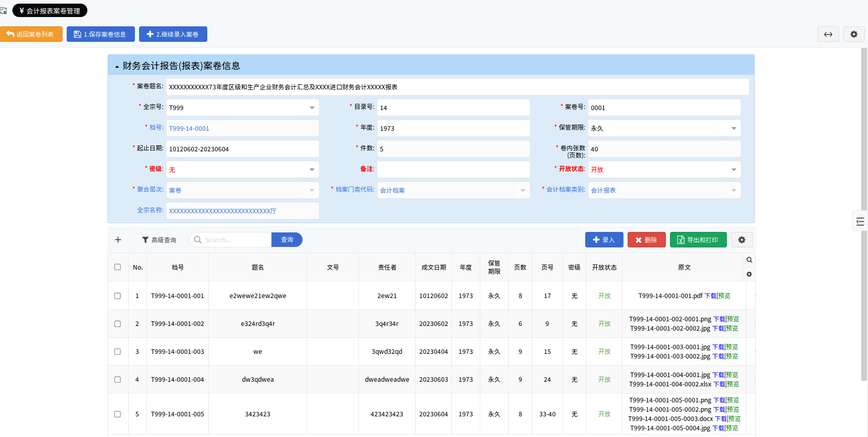This screenshot has height=437, width=868.
Task: Toggle the select-all checkbox in header
Action: coord(117,267)
